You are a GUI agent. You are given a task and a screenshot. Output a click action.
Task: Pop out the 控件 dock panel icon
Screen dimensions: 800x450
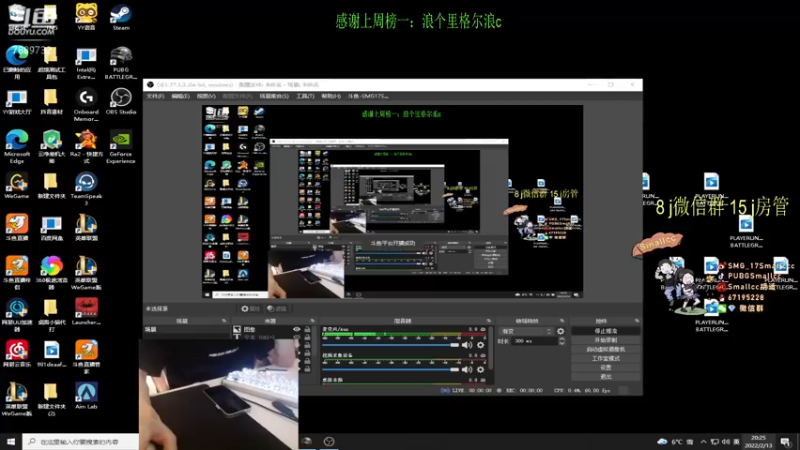click(x=637, y=321)
